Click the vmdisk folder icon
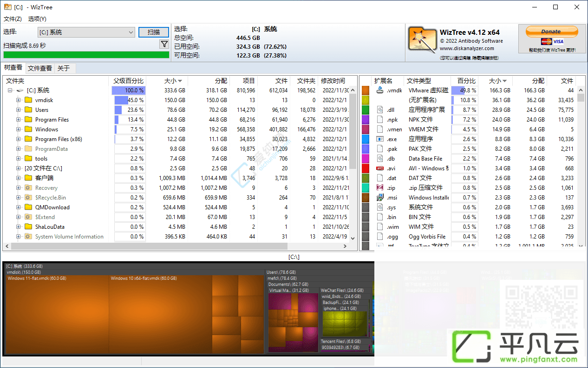Screen dimensions: 588x368 tap(28, 100)
